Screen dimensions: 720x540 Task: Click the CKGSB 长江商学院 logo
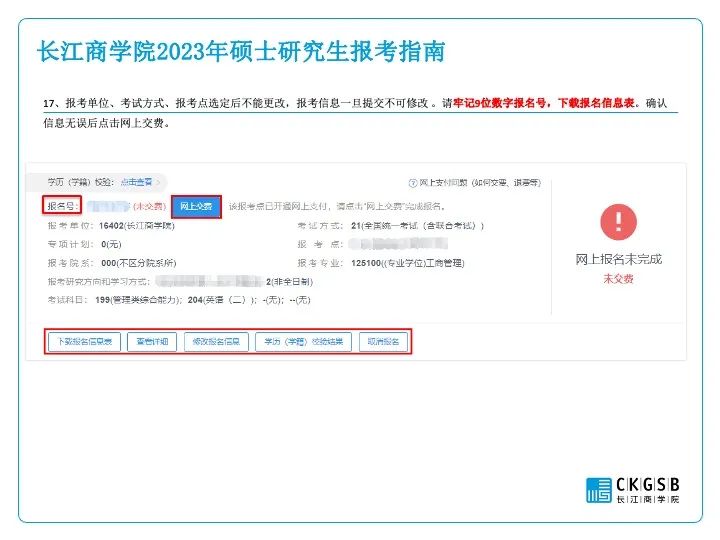633,490
